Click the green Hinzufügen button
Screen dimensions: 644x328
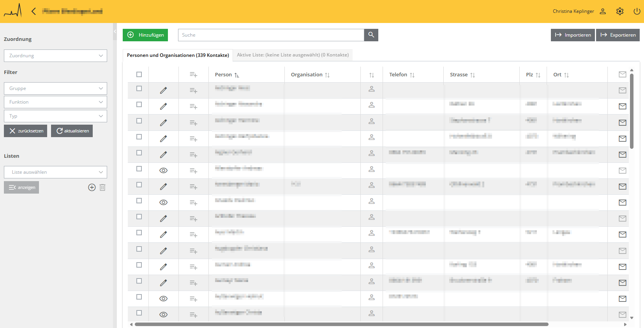145,35
